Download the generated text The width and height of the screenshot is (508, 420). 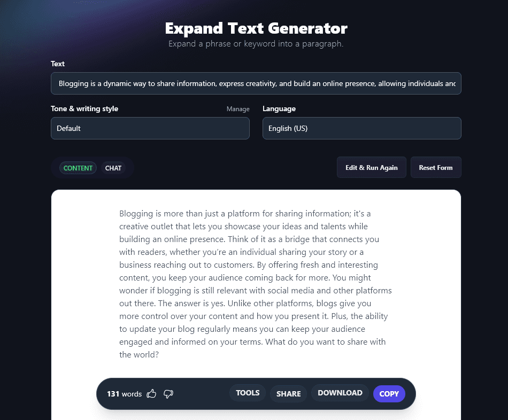340,393
